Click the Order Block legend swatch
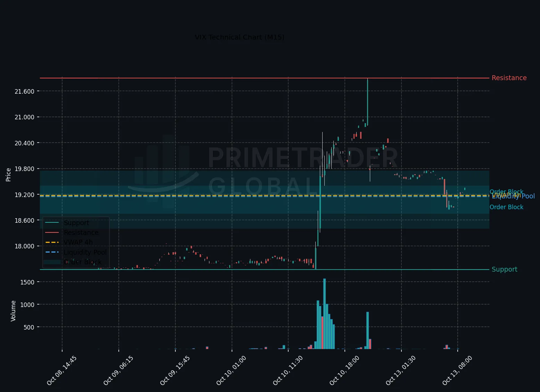This screenshot has width=540, height=392. [x=52, y=262]
